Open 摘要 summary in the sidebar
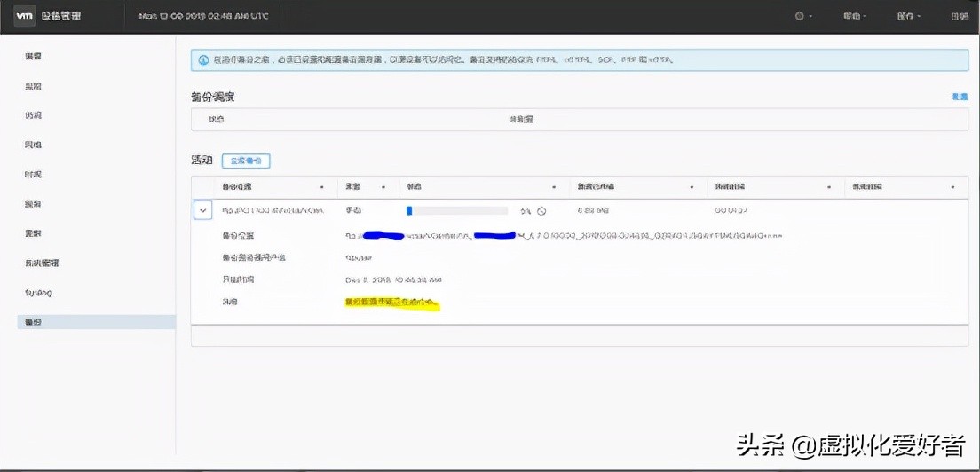The height and width of the screenshot is (472, 980). (33, 57)
